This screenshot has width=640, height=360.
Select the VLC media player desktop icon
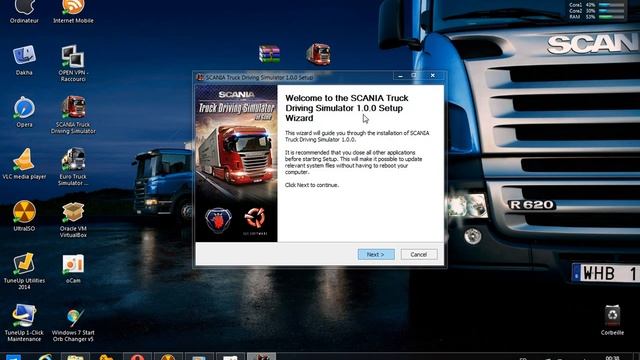coord(24,164)
